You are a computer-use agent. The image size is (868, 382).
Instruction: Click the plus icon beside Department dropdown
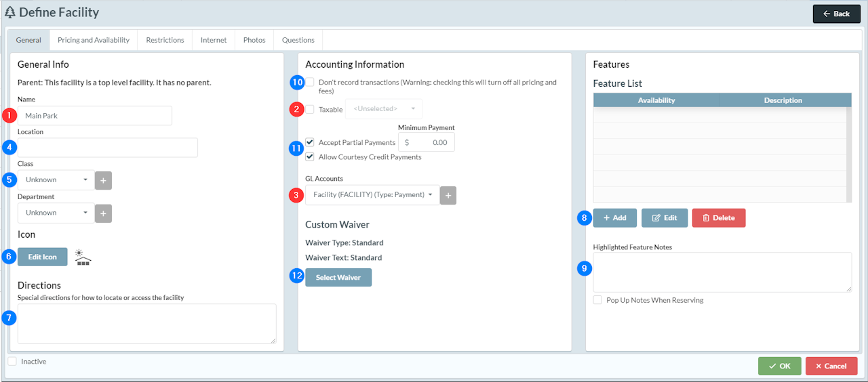coord(103,213)
